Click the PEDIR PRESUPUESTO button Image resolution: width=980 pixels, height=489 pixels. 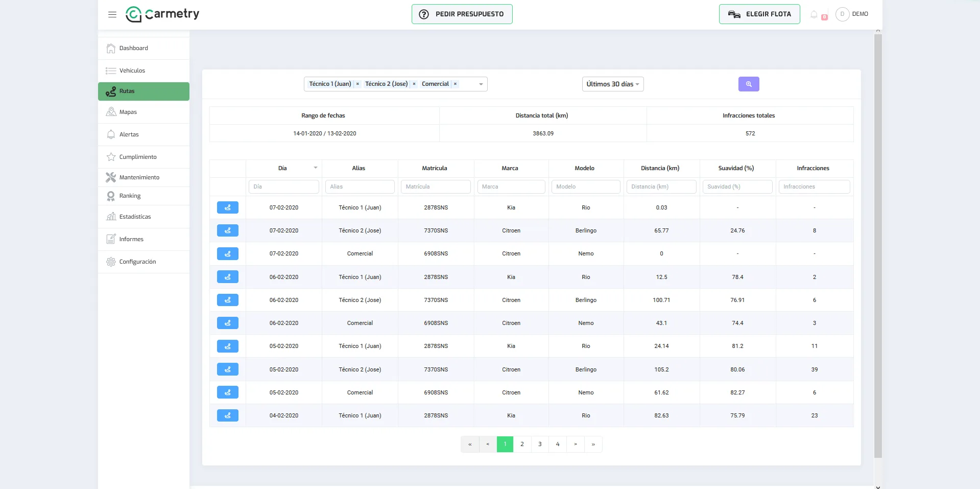(x=462, y=14)
